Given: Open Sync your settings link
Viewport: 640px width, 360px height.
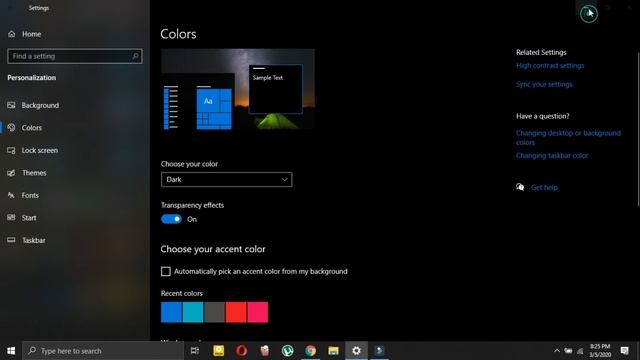Looking at the screenshot, I should [x=544, y=84].
